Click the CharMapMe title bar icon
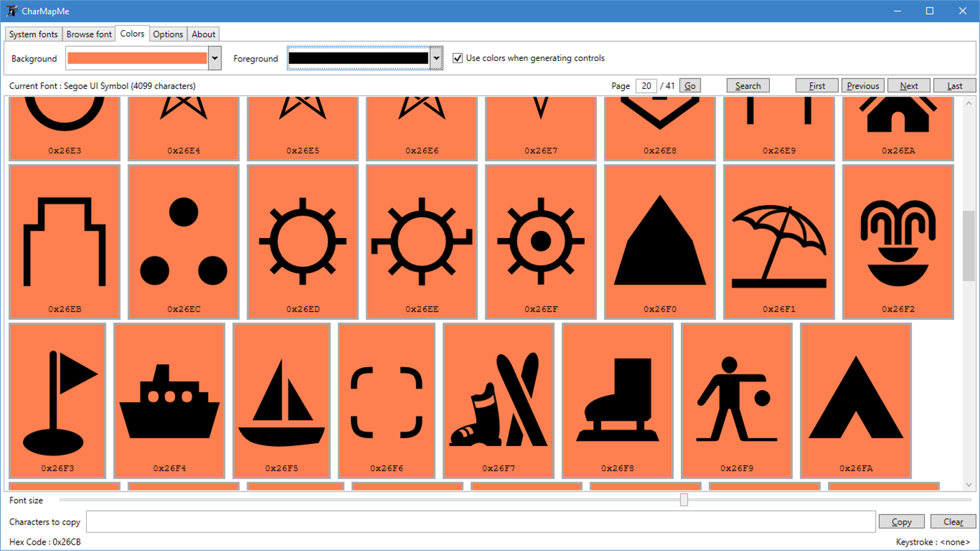980x551 pixels. click(x=12, y=11)
